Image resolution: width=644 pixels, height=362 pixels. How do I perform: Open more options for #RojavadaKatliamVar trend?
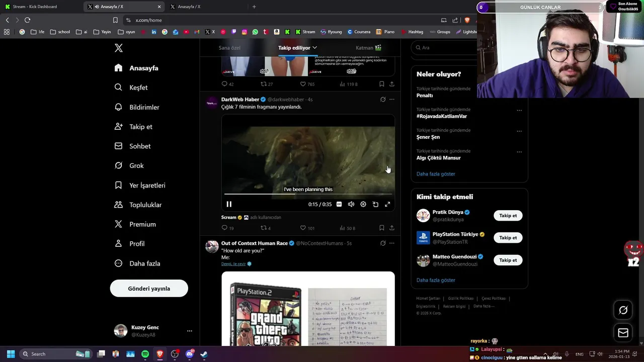[519, 111]
